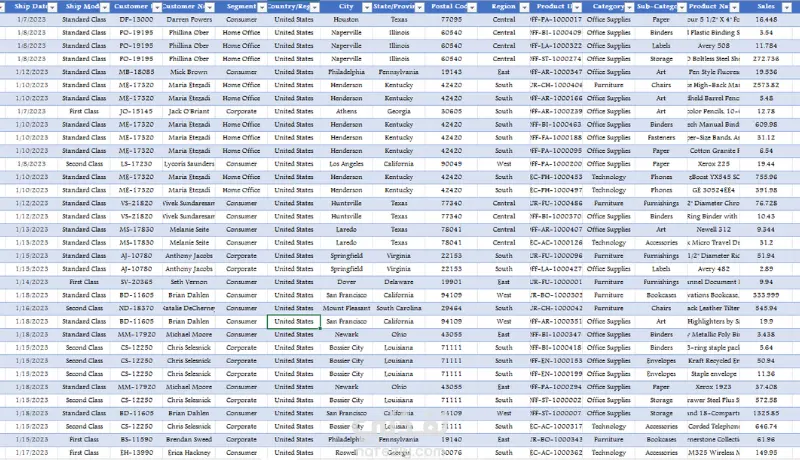
Task: Select the cell 'Darren Powers'
Action: coord(189,19)
